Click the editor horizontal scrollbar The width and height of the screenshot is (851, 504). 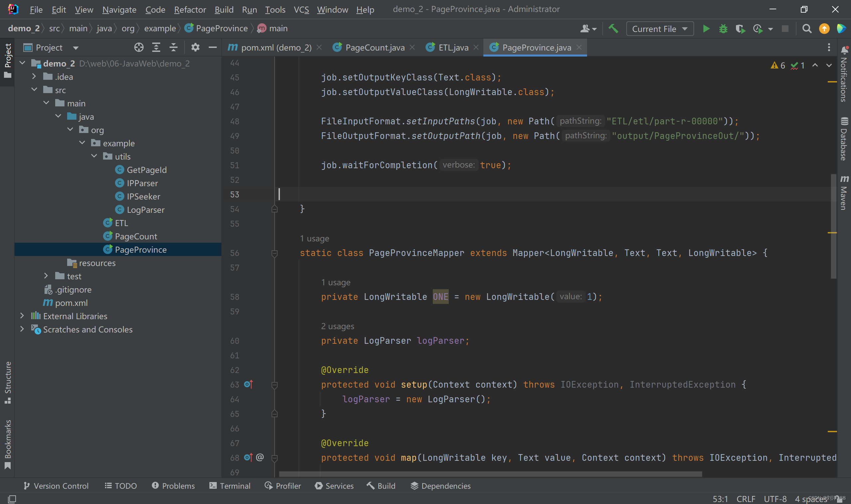(x=490, y=473)
